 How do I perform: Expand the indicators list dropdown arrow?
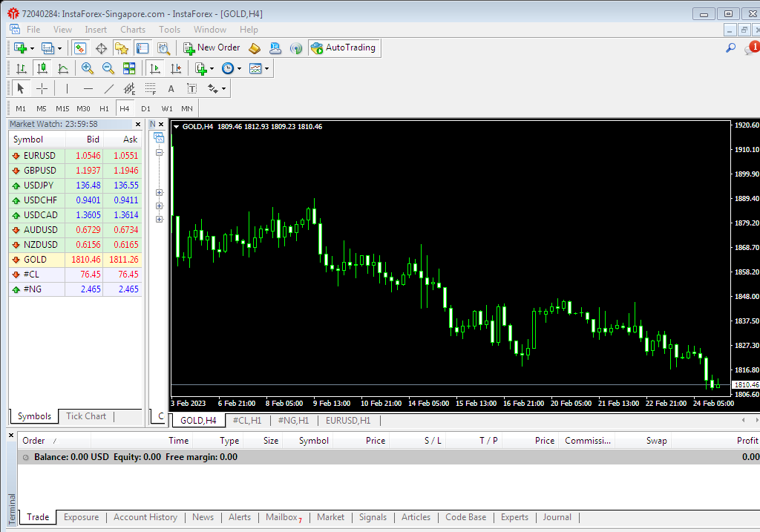tap(212, 69)
